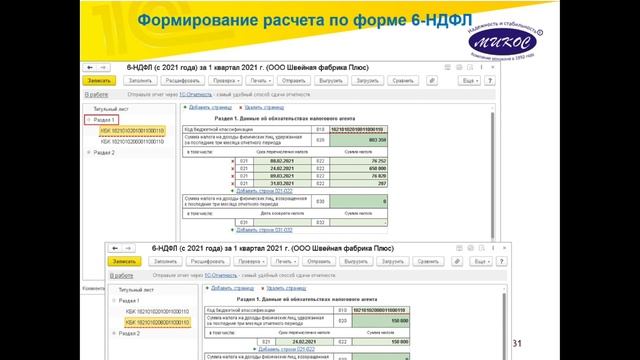Click forward arrow in front 6-НДФЛ window
Screen dimensions: 640x360
pos(128,248)
